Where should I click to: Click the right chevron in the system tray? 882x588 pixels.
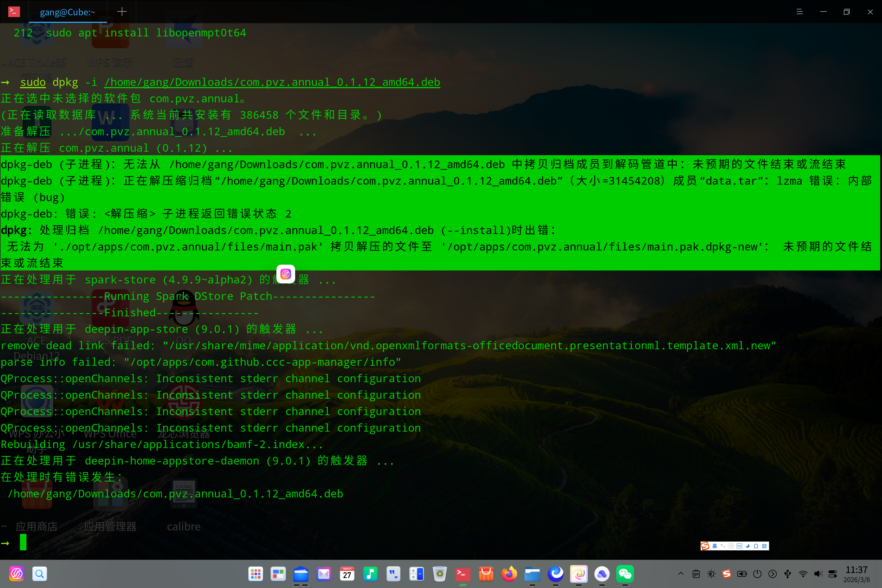click(773, 574)
